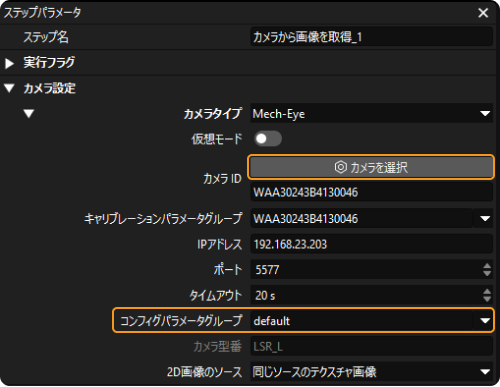Image resolution: width=500 pixels, height=387 pixels.
Task: Open the カメラタイプ Mech-Eye dropdown
Action: click(x=371, y=114)
